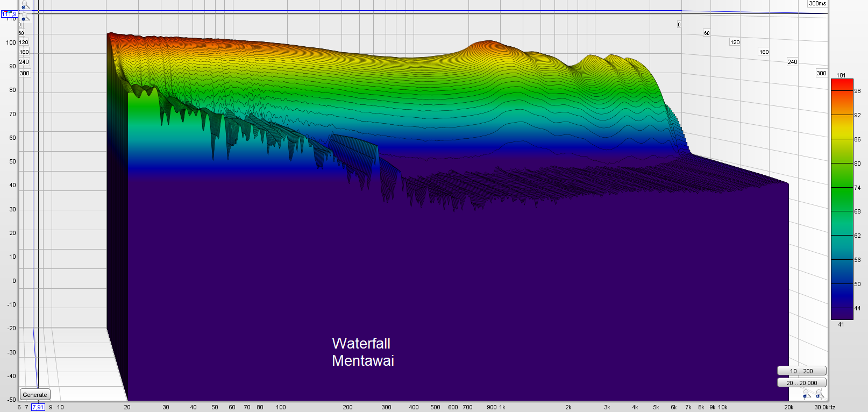The height and width of the screenshot is (412, 868).
Task: Select the '111,9' vertical cursor value box
Action: pyautogui.click(x=9, y=14)
